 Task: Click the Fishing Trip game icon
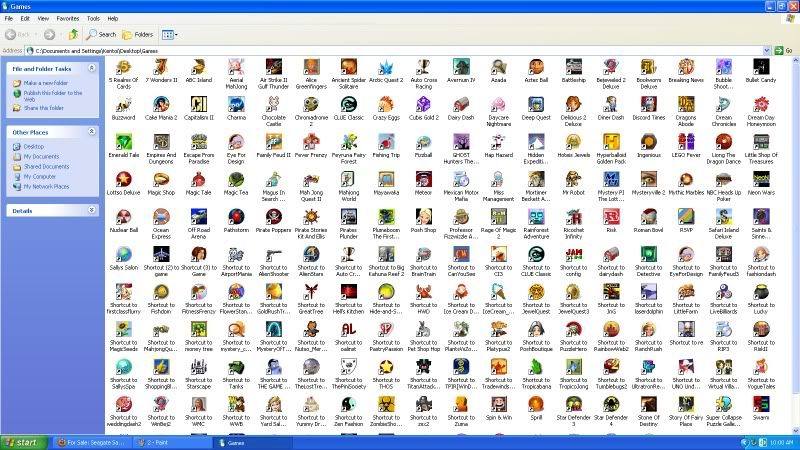[x=386, y=142]
